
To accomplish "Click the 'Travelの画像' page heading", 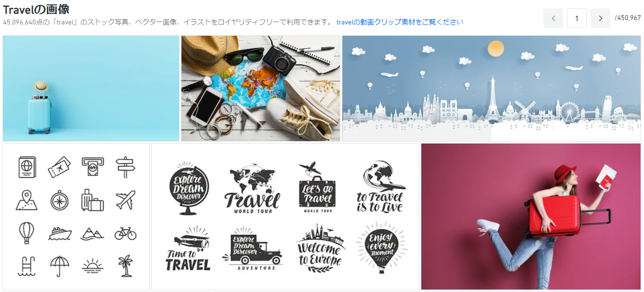I will [36, 9].
